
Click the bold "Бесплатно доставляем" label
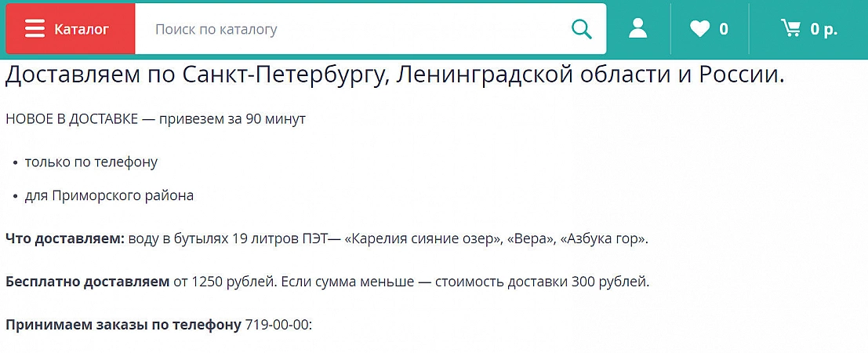[x=87, y=281]
